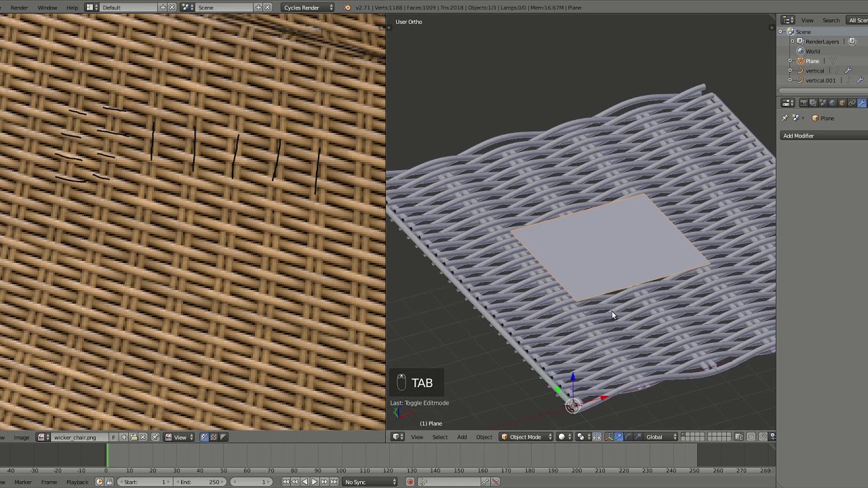Click the new image plus icon
Viewport: 868px width, 488px height.
[124, 437]
